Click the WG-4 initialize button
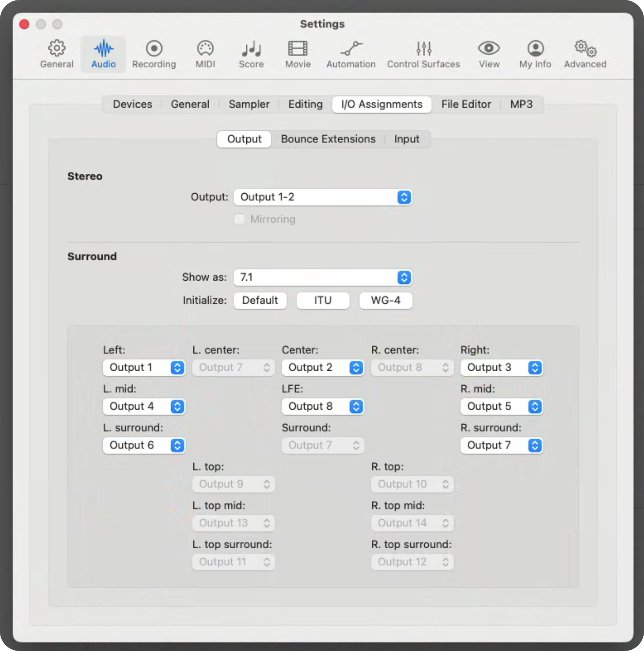644x651 pixels. [x=386, y=300]
